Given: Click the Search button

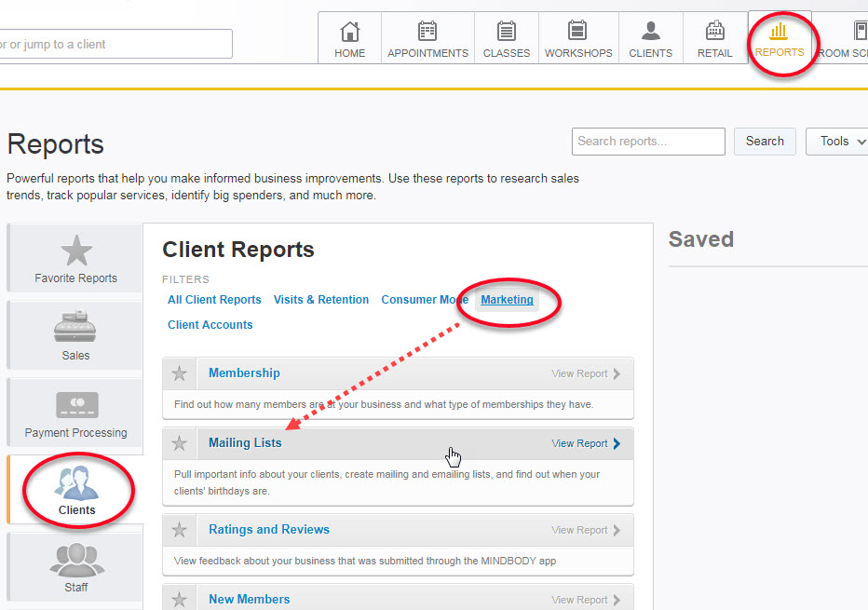Looking at the screenshot, I should (764, 141).
